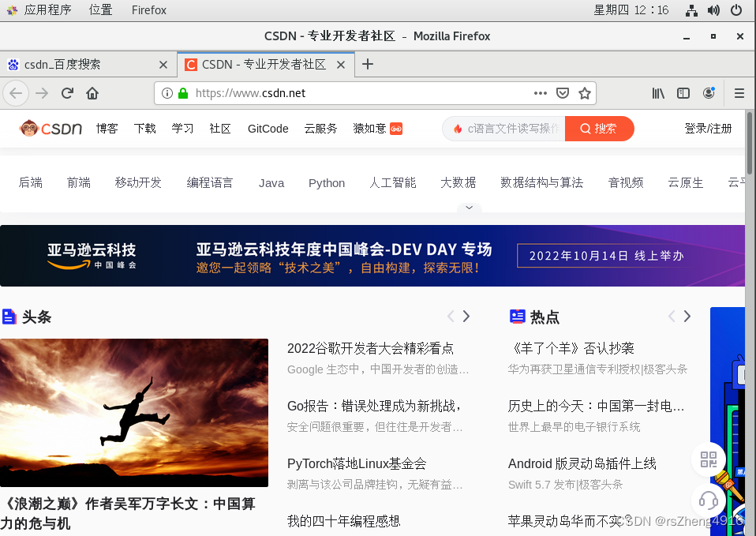Click the orange 搜索 button
This screenshot has width=756, height=536.
599,129
